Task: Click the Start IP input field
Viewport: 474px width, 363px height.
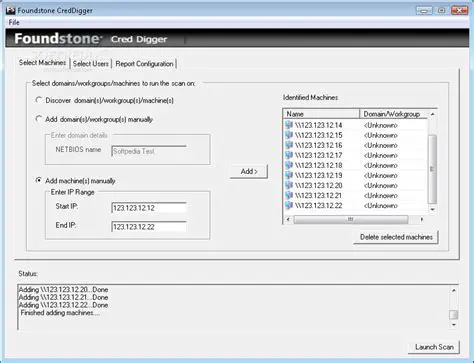Action: click(149, 208)
